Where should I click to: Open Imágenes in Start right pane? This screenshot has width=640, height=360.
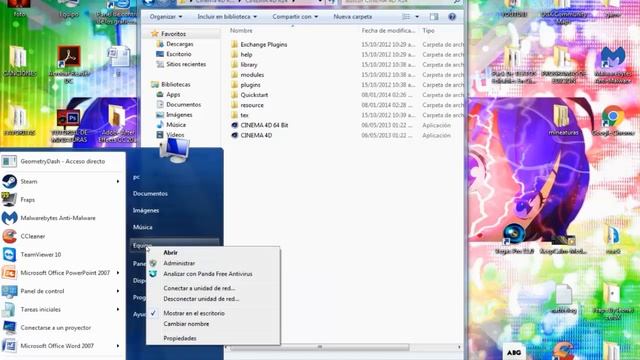tap(146, 210)
